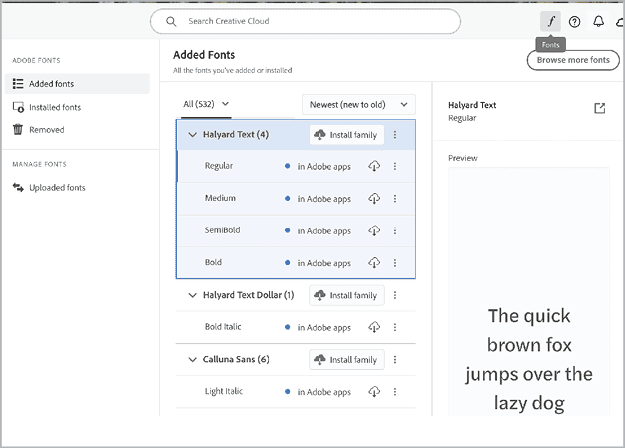Collapse the Calluna Sans family group
Viewport: 625px width, 448px height.
[192, 359]
